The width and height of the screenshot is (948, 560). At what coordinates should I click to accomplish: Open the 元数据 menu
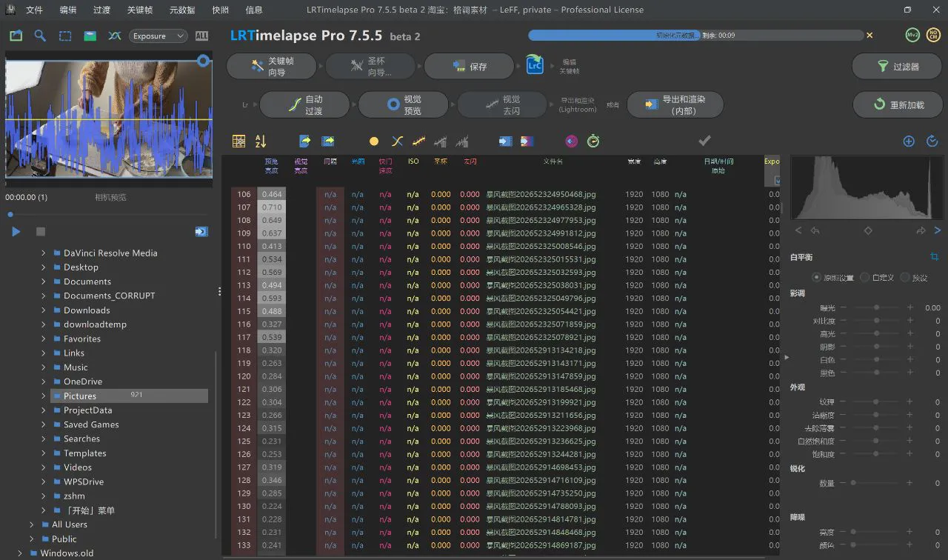tap(182, 10)
